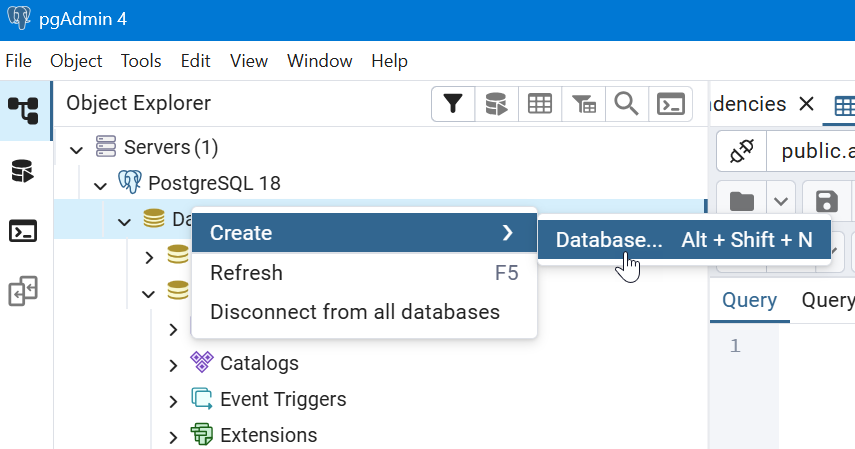Expand the Event Triggers node
The image size is (855, 449).
(x=173, y=402)
